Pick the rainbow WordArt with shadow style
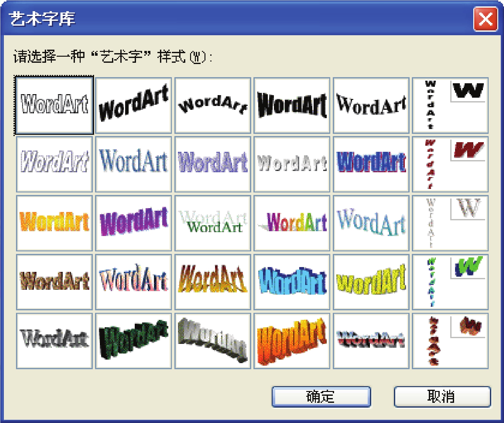This screenshot has height=423, width=504. (292, 223)
